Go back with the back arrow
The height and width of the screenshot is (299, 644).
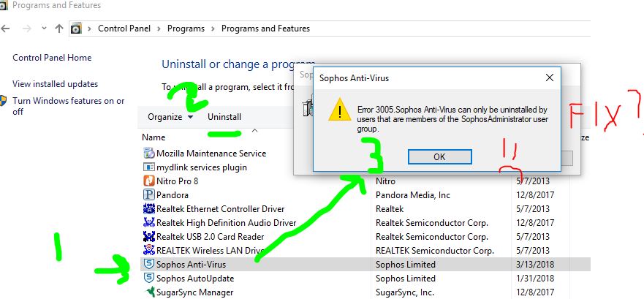pos(5,29)
